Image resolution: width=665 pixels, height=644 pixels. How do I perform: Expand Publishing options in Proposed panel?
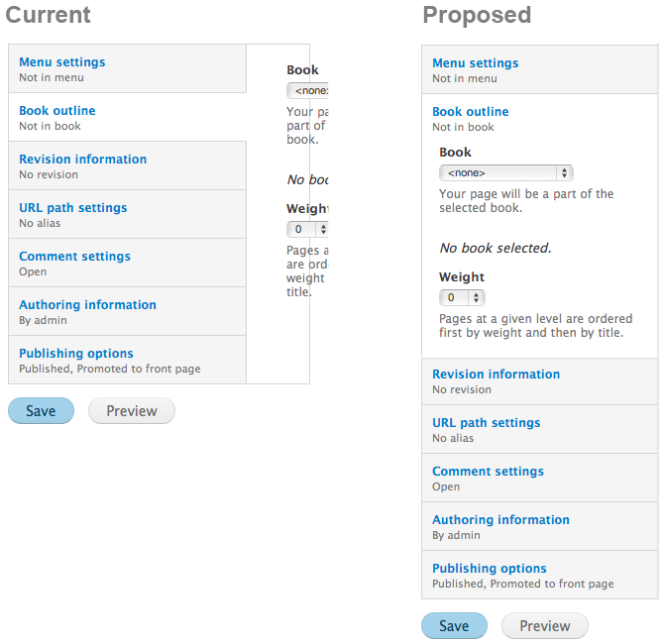click(x=490, y=569)
